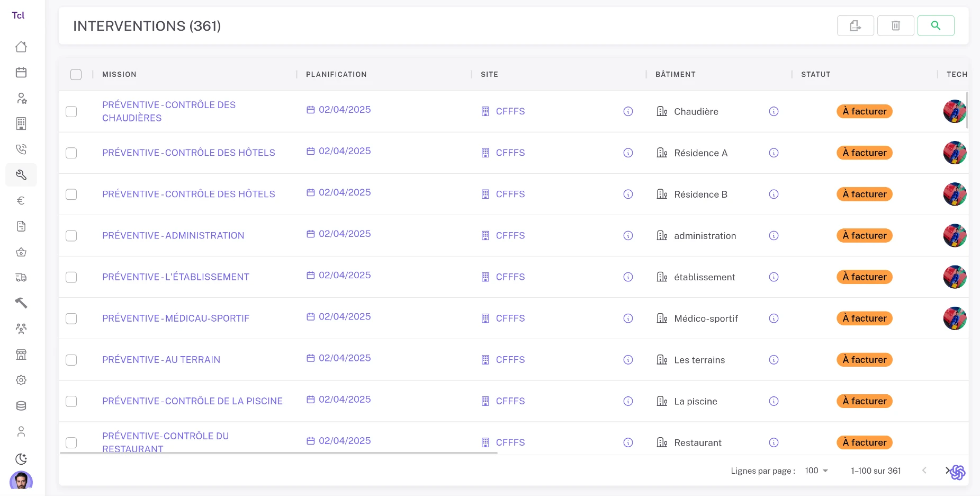Click the export file button

click(x=855, y=25)
